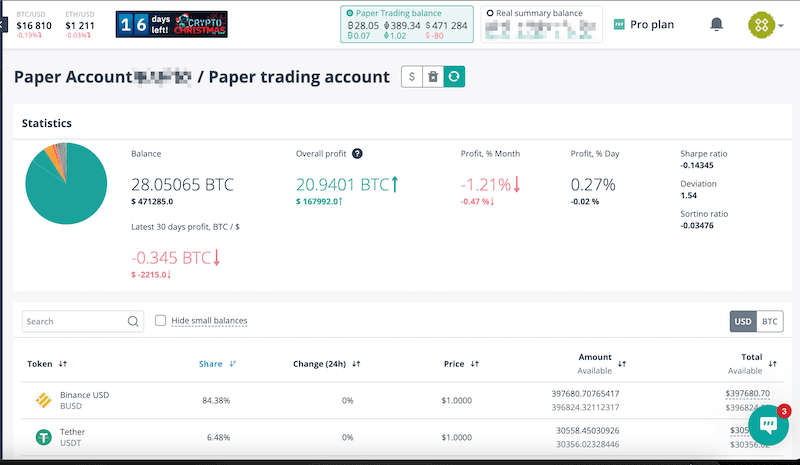Click the trash delete account icon
This screenshot has width=800, height=465.
(x=433, y=77)
